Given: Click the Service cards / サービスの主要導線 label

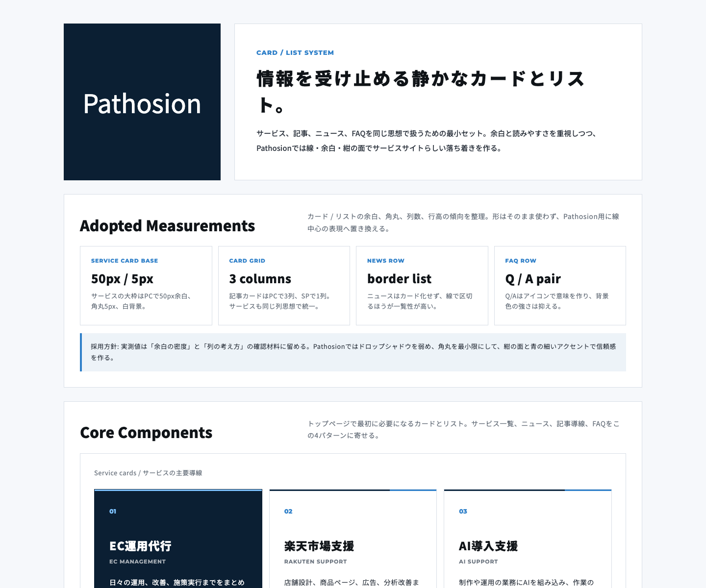Looking at the screenshot, I should (148, 473).
